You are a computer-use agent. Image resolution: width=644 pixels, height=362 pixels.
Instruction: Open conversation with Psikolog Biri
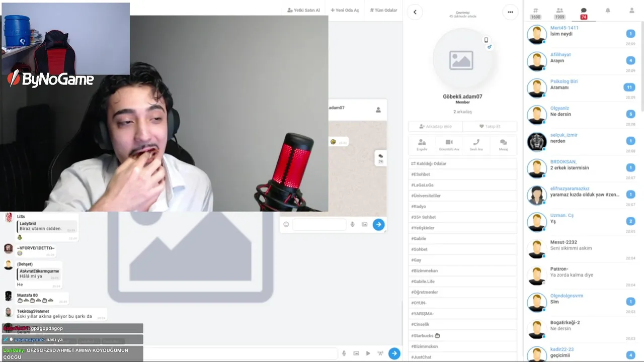(582, 87)
